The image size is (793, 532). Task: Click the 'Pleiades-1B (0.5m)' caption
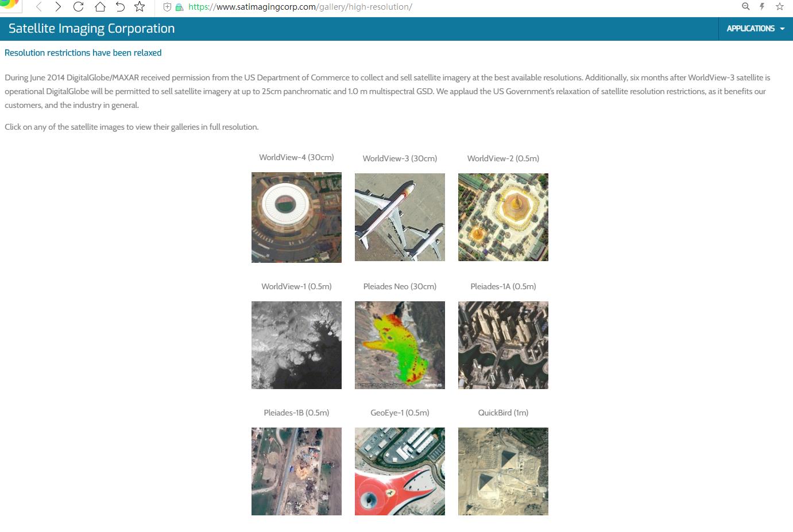(x=296, y=413)
